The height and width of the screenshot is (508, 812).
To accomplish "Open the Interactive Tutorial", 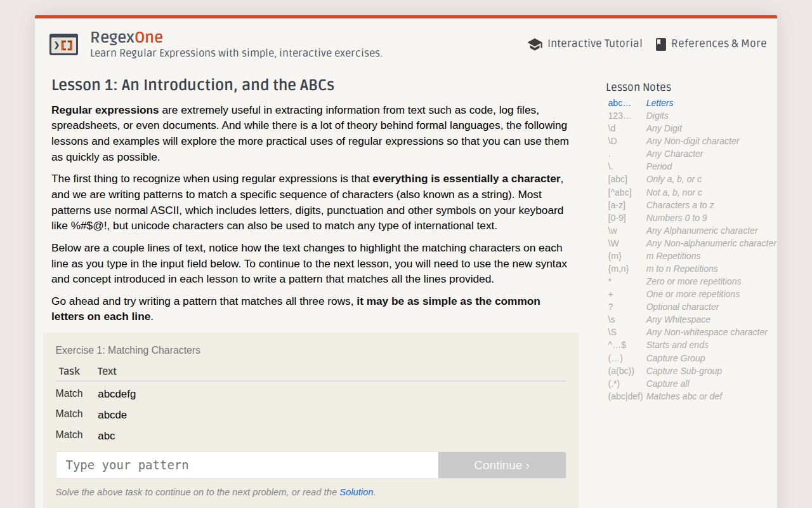I will tap(594, 43).
